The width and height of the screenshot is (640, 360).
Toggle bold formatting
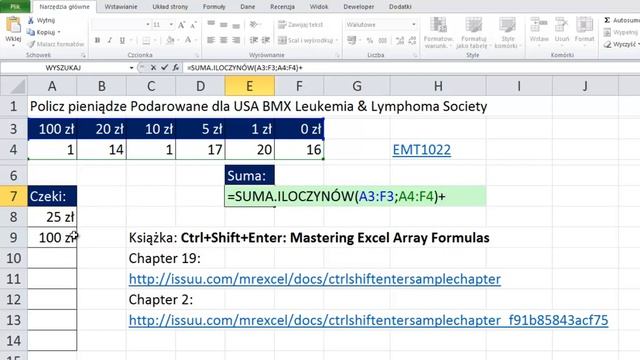(97, 40)
